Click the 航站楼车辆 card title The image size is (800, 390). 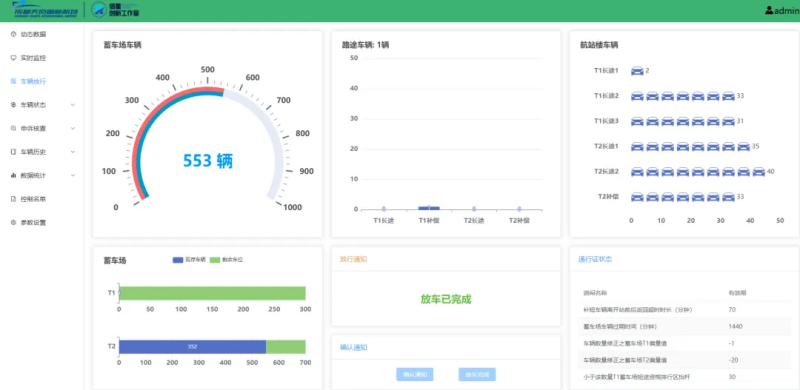[x=599, y=45]
